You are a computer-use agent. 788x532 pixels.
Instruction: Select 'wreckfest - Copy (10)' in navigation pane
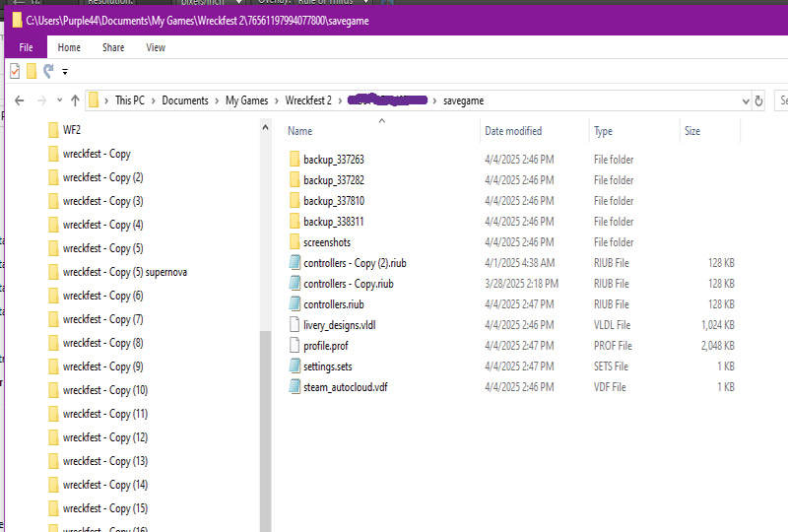tap(98, 390)
